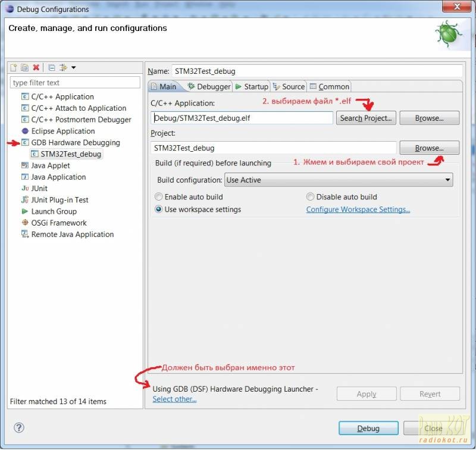Click the Eclipse Application icon in tree

click(x=25, y=131)
